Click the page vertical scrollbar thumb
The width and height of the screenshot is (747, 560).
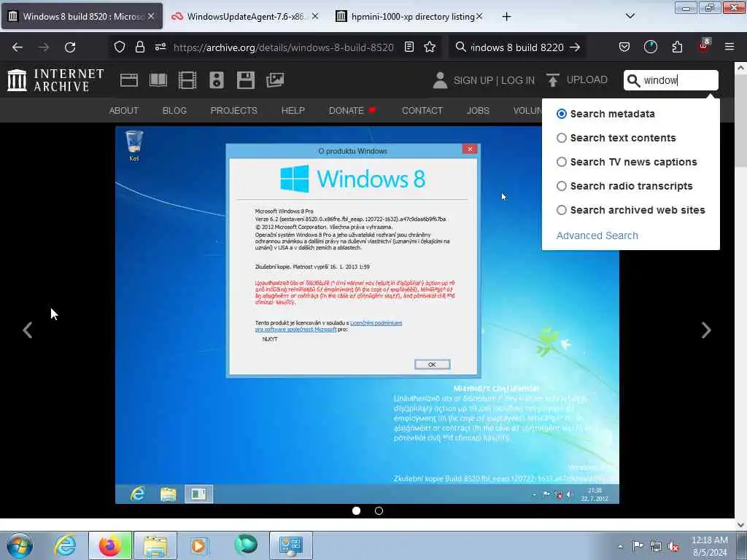coord(740,122)
